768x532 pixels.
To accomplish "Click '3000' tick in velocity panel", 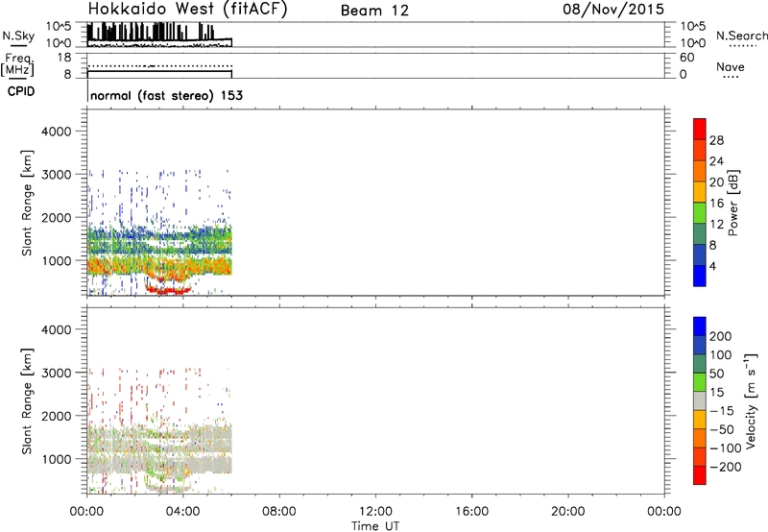I will coord(56,373).
